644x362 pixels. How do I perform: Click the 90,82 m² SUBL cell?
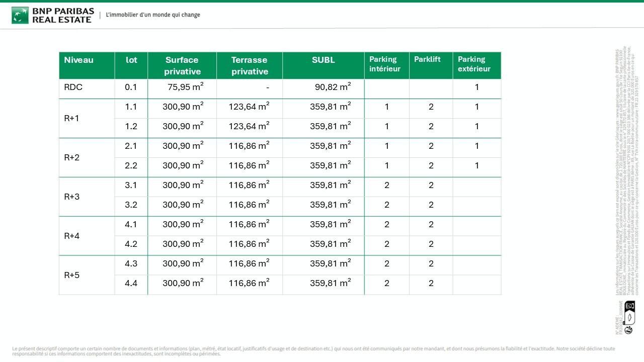coord(332,87)
